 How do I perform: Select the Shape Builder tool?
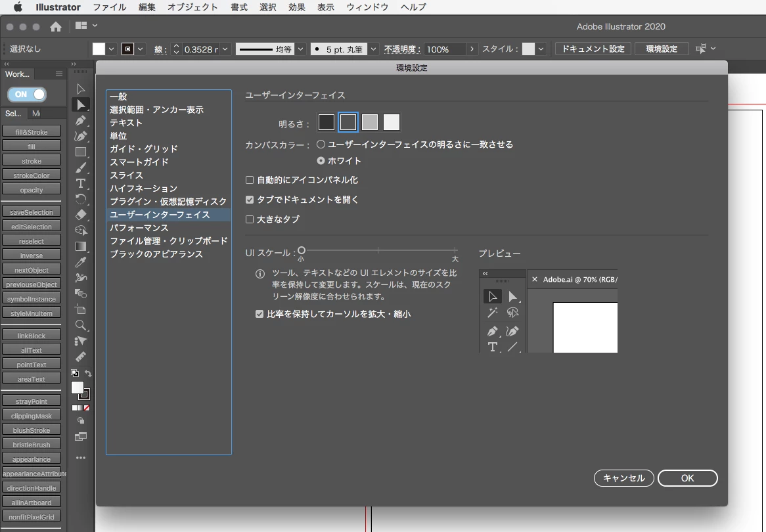(x=81, y=230)
